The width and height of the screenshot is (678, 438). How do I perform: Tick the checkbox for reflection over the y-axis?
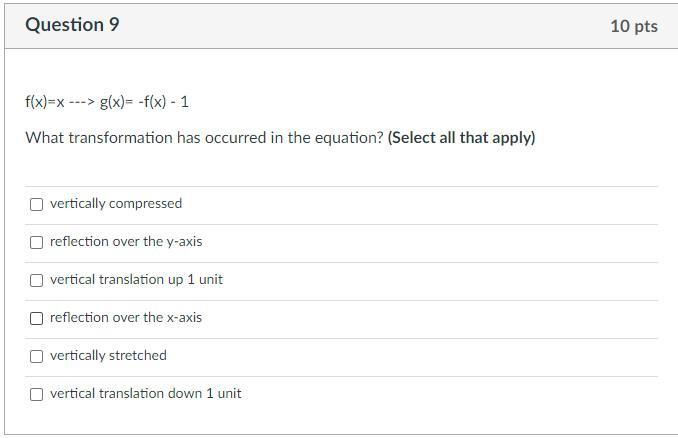pos(37,242)
